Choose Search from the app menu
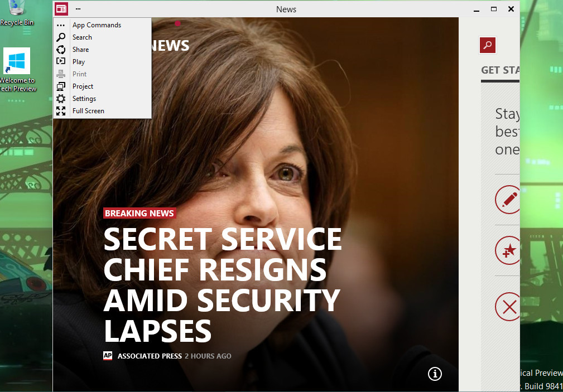 pyautogui.click(x=82, y=37)
